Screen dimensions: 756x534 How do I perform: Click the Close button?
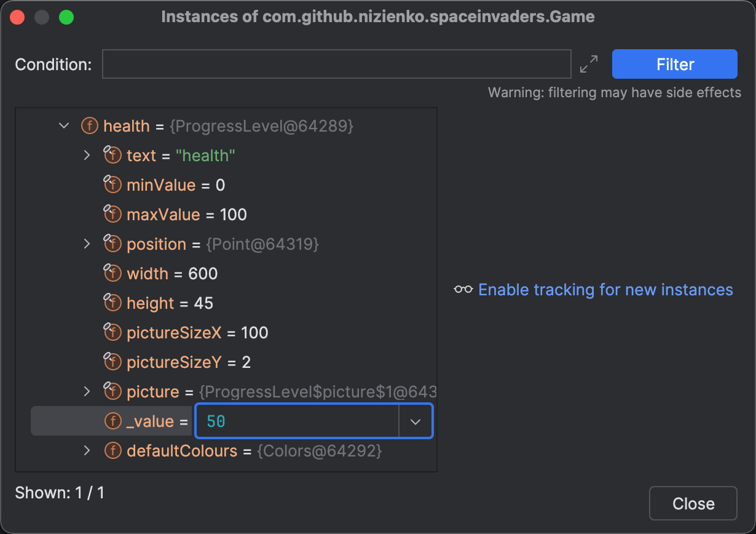pyautogui.click(x=693, y=503)
